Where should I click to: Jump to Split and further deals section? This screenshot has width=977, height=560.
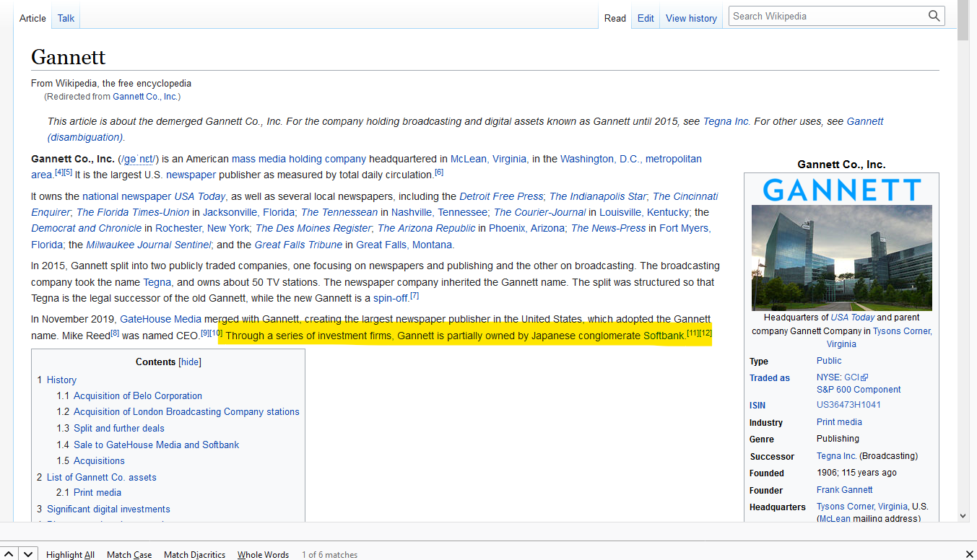(x=119, y=428)
